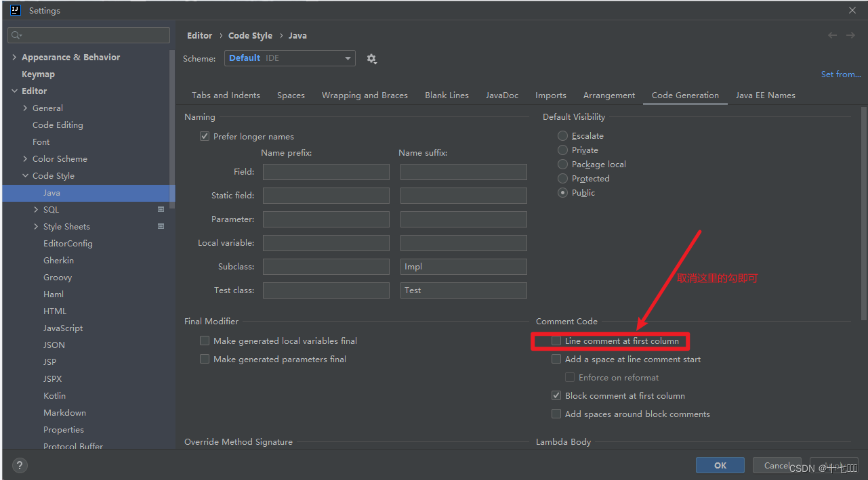Toggle Prefer longer names checkbox
The height and width of the screenshot is (480, 868).
(x=205, y=136)
